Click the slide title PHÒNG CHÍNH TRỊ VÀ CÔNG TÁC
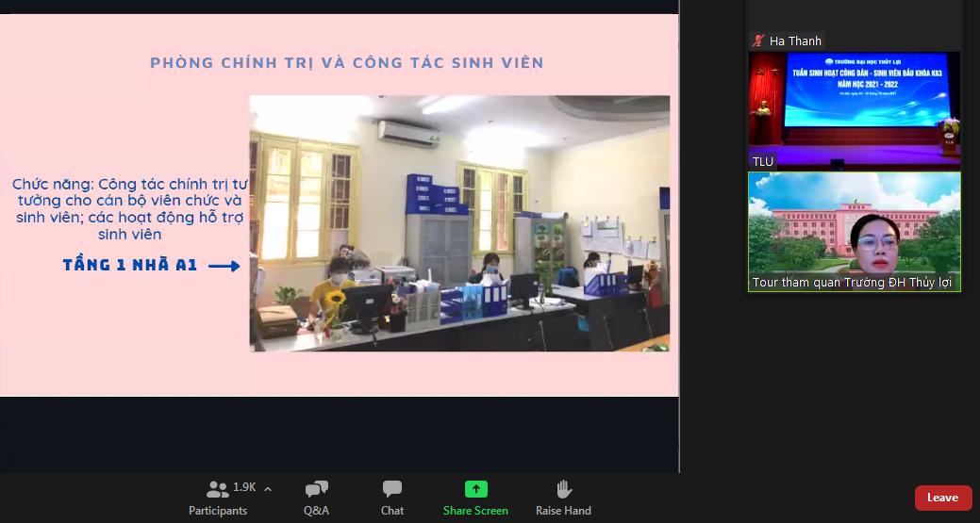Viewport: 980px width, 523px height. [x=347, y=63]
